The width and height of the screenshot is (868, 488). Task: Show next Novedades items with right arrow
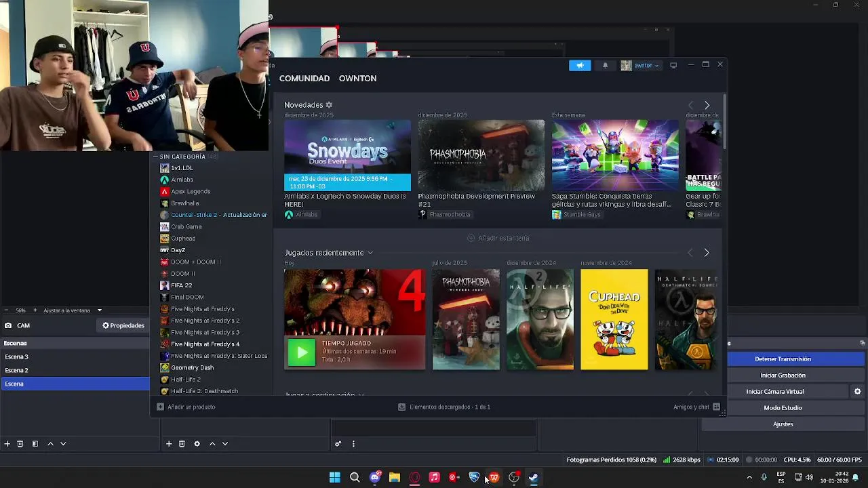click(x=707, y=105)
